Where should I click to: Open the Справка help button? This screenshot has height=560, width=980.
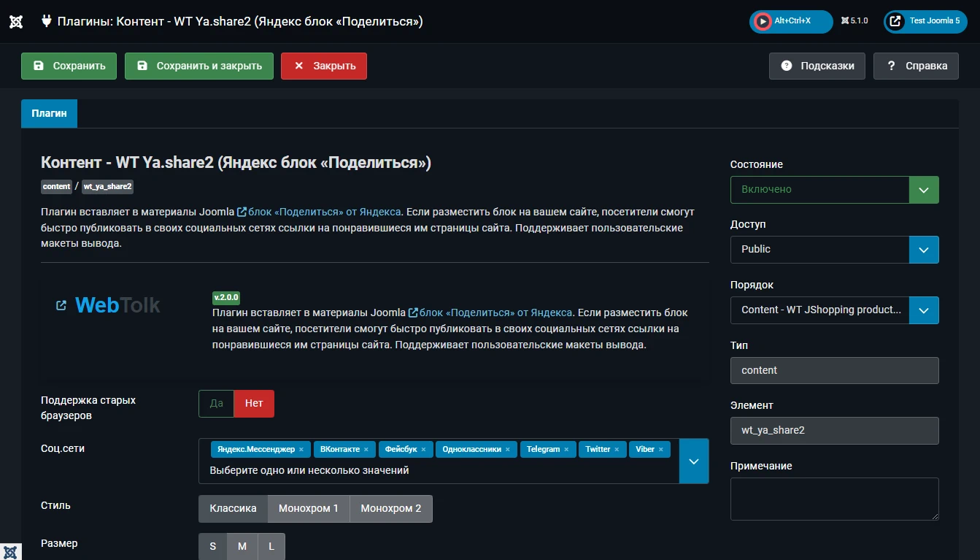pyautogui.click(x=916, y=66)
